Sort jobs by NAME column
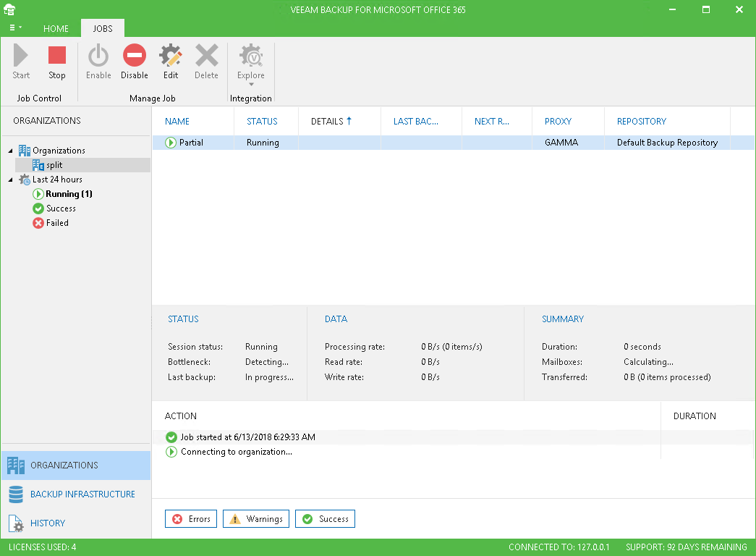The width and height of the screenshot is (756, 556). point(177,121)
